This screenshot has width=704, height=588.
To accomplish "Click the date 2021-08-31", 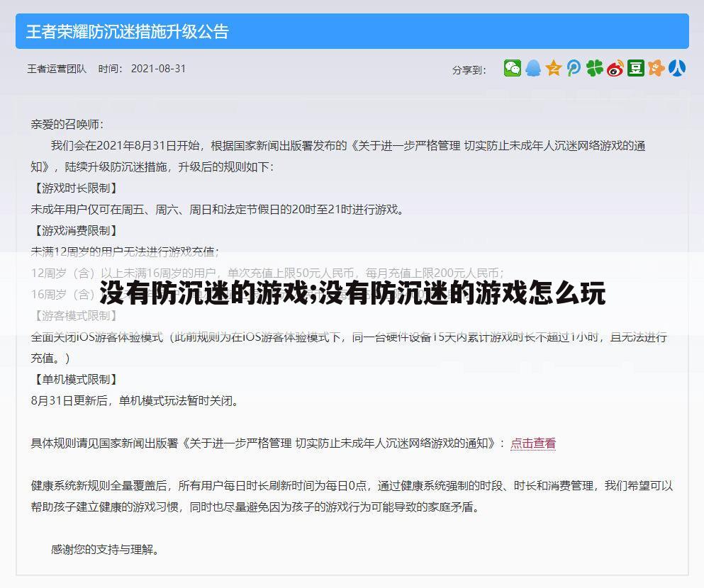I will [x=158, y=69].
